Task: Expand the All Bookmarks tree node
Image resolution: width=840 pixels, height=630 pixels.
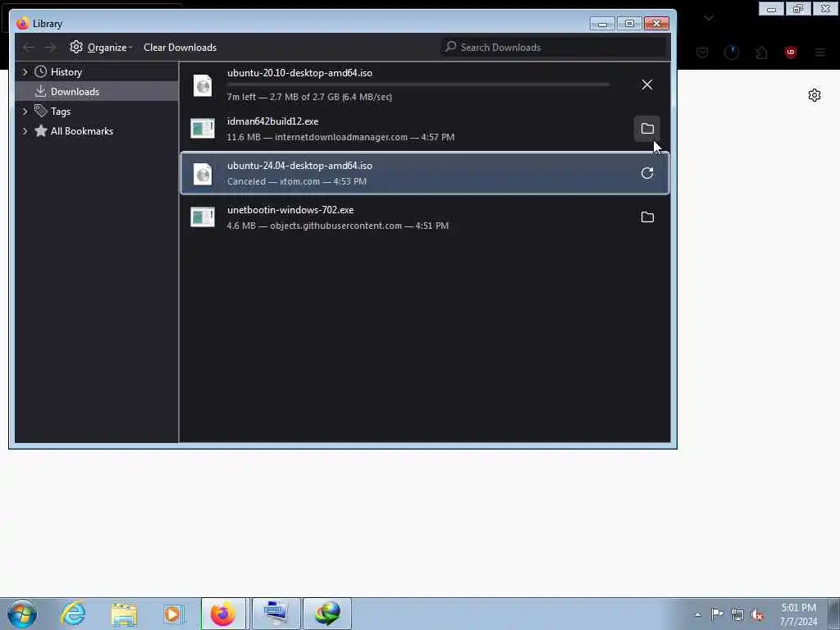Action: click(x=25, y=131)
